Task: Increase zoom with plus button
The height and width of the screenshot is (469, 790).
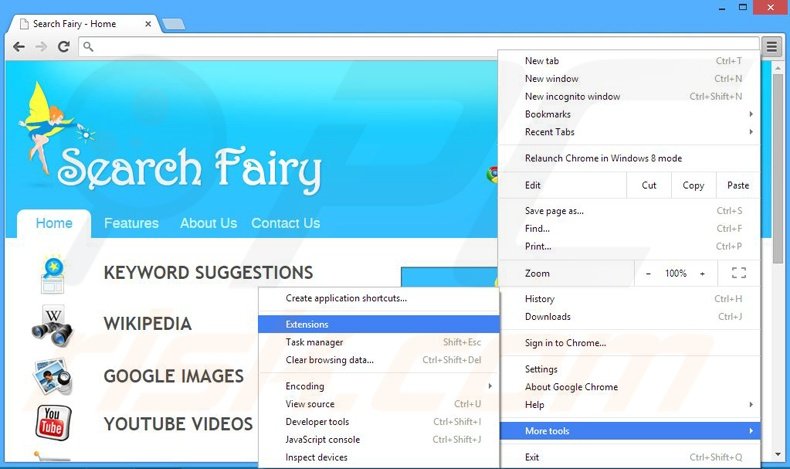Action: click(x=702, y=274)
